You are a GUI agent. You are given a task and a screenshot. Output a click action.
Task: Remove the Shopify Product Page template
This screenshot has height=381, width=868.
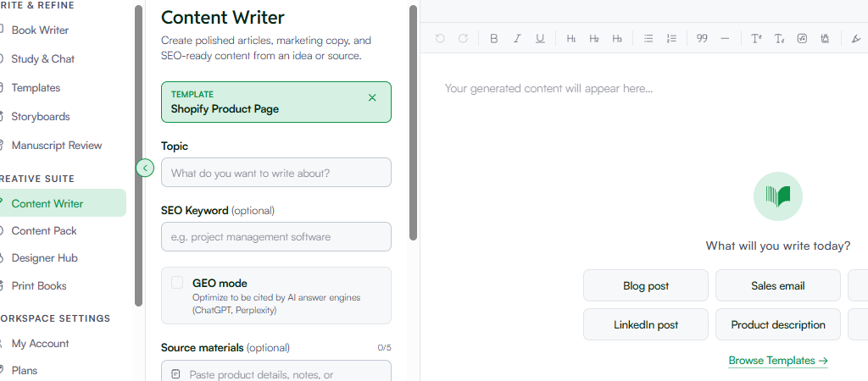(x=372, y=98)
